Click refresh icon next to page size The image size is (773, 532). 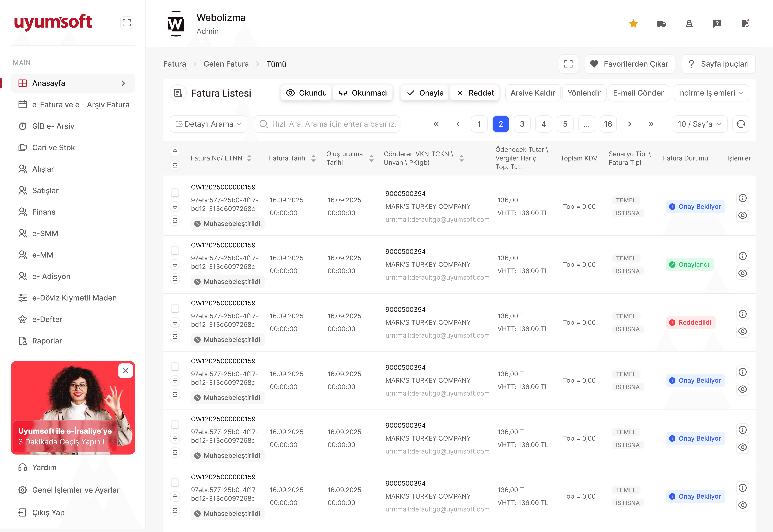(741, 124)
